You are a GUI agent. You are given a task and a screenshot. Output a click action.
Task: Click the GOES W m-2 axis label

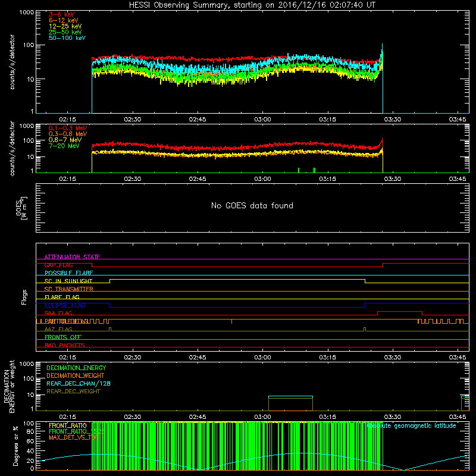pos(21,208)
